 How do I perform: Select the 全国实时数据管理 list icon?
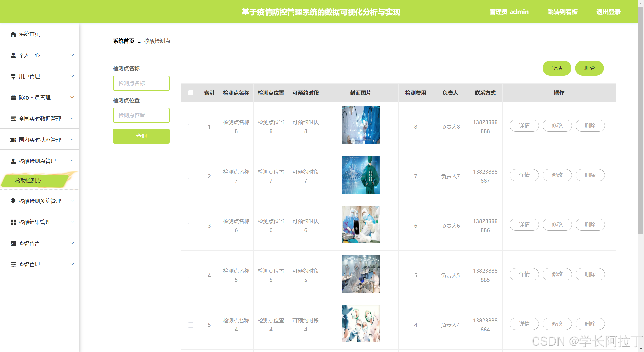[x=13, y=119]
